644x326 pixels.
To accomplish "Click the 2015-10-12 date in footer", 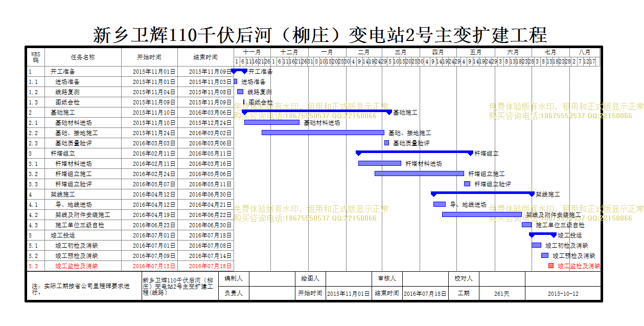I will (x=563, y=294).
